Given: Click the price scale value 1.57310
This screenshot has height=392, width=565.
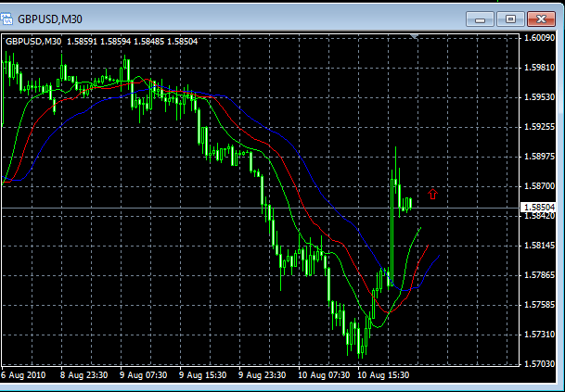Looking at the screenshot, I should [539, 335].
